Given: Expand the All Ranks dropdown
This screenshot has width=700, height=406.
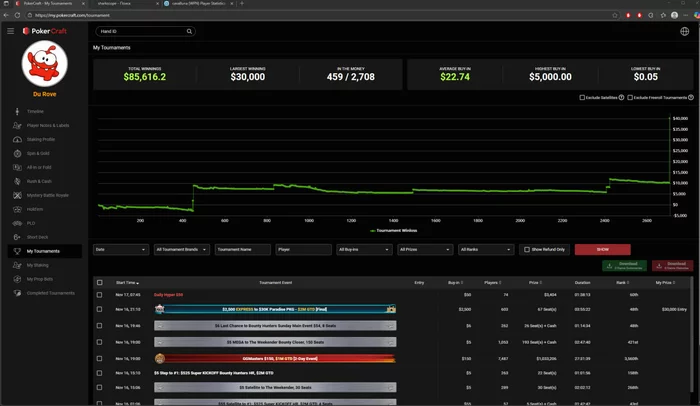Looking at the screenshot, I should (x=486, y=250).
